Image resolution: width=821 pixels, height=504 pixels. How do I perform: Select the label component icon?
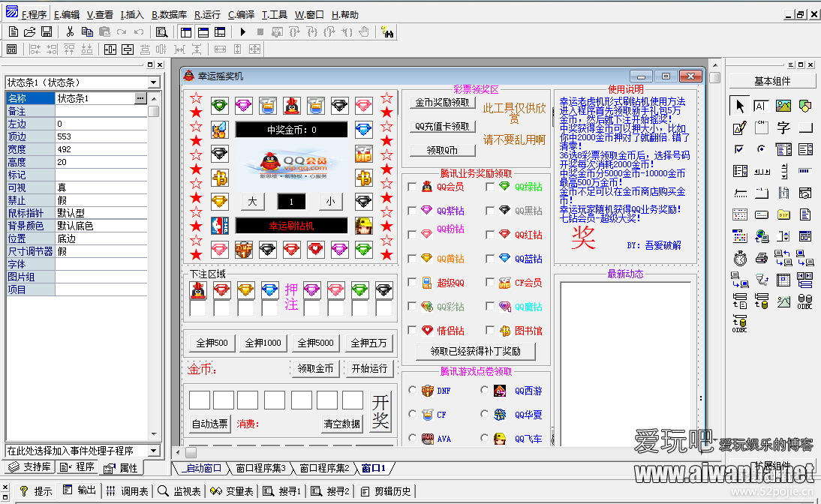[x=761, y=106]
